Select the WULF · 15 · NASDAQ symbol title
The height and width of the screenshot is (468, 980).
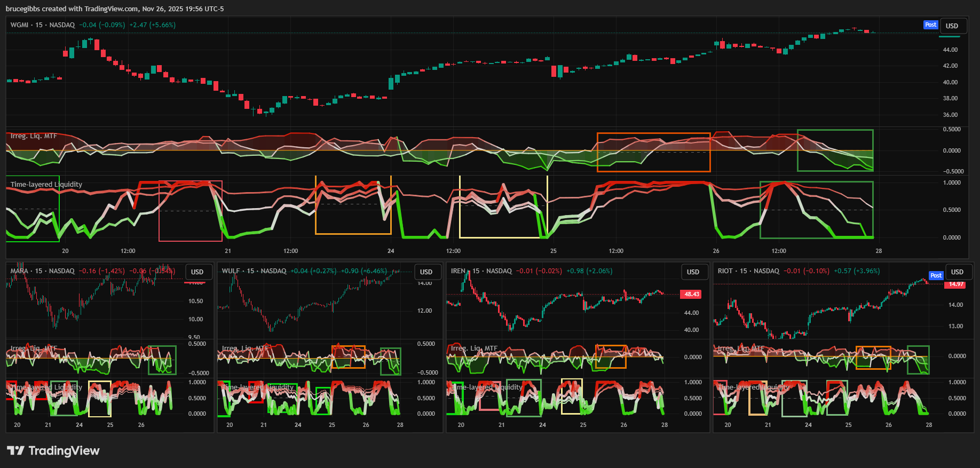tap(254, 271)
